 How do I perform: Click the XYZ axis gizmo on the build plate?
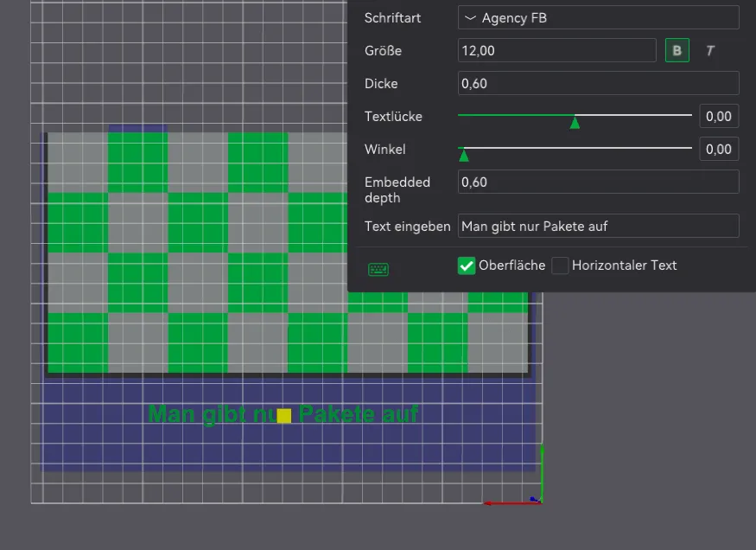coord(515,476)
